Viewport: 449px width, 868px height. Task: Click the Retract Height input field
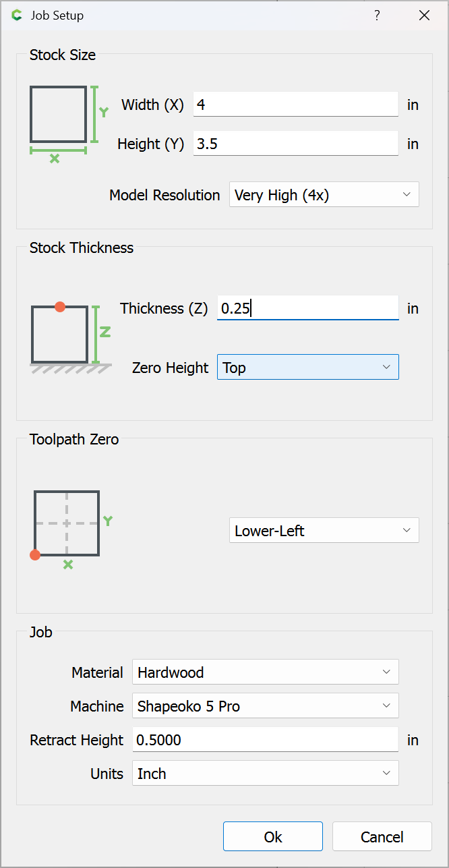pos(265,740)
